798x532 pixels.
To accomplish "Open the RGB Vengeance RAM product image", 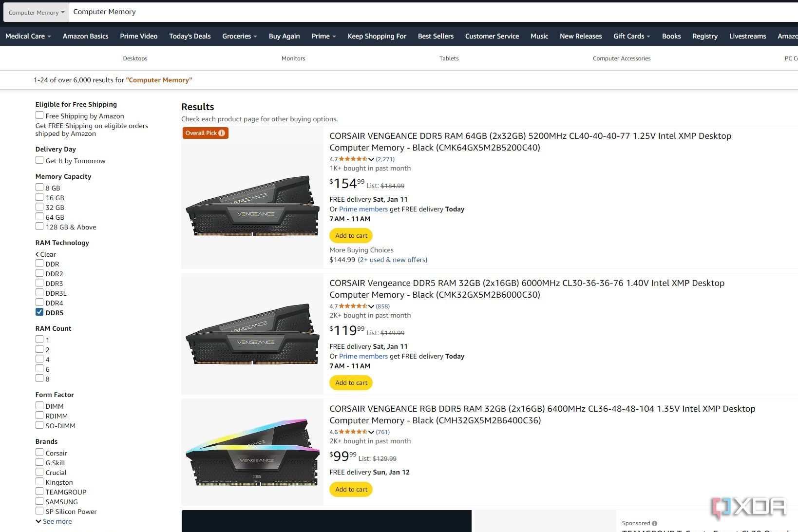I will coord(252,451).
